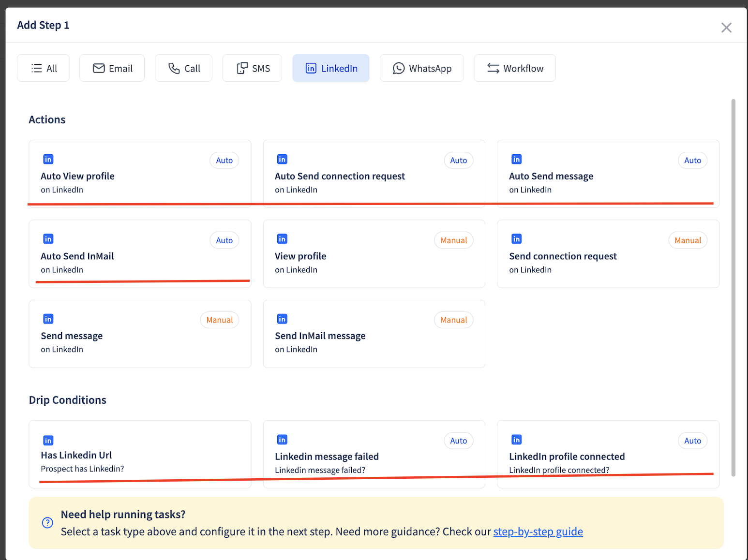
Task: Add Linkedin message failed condition
Action: click(x=374, y=454)
